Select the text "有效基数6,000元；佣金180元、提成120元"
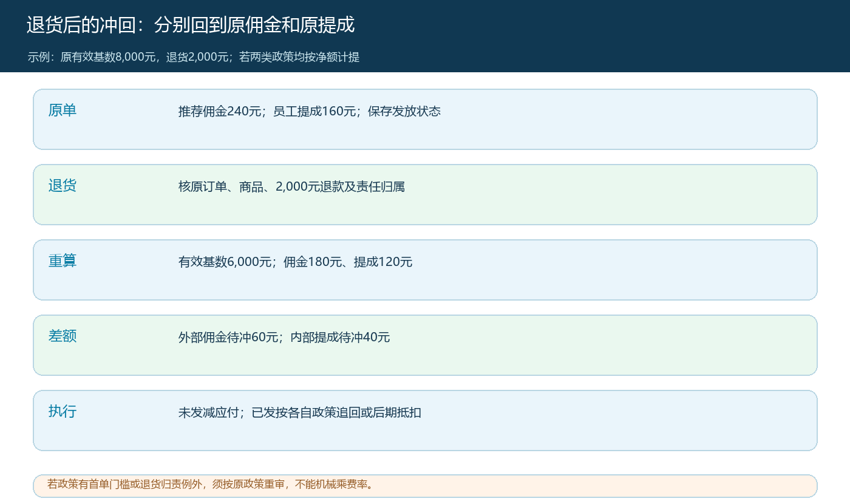 tap(296, 262)
